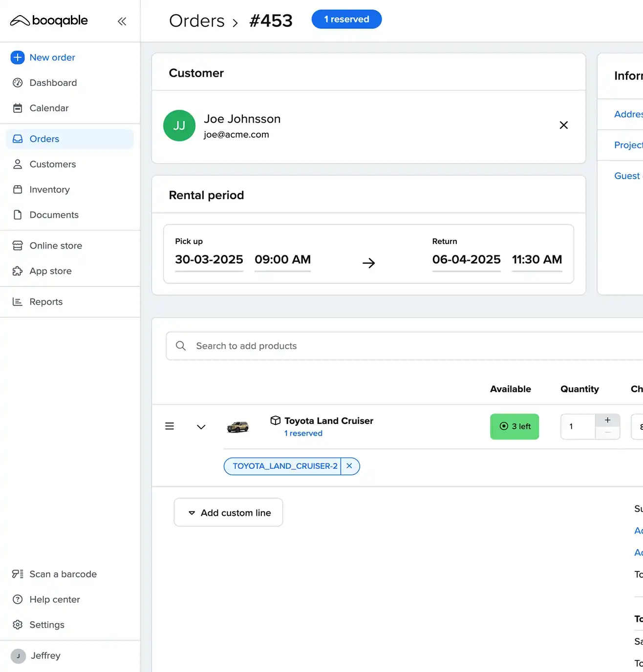The height and width of the screenshot is (672, 643).
Task: Click the Inventory box icon
Action: click(18, 189)
